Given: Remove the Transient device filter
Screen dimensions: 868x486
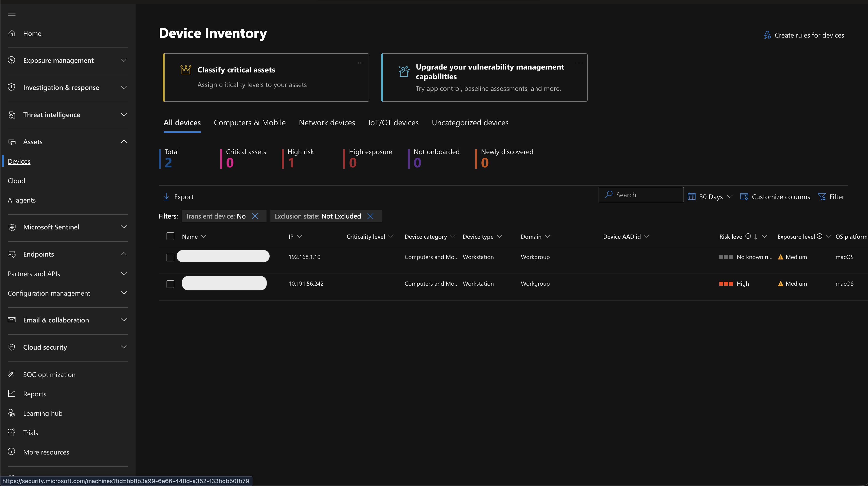Looking at the screenshot, I should (x=255, y=216).
